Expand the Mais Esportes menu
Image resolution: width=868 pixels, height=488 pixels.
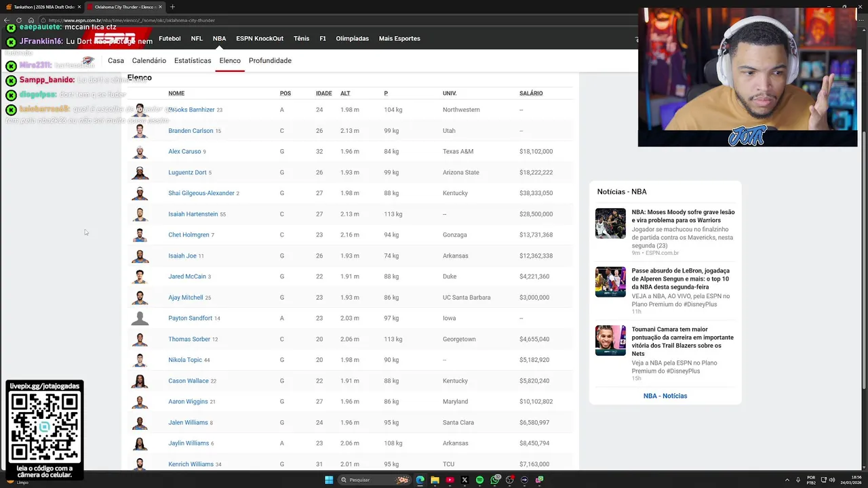pyautogui.click(x=399, y=39)
